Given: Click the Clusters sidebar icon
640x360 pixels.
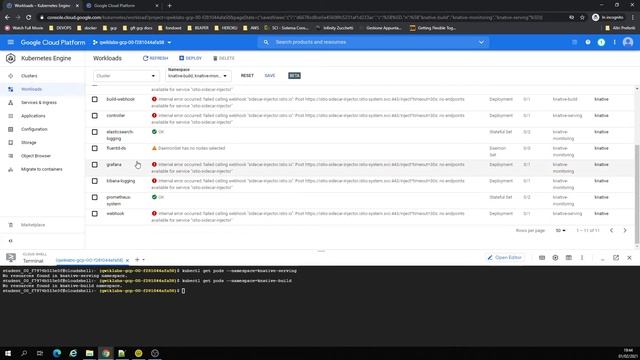Looking at the screenshot, I should pyautogui.click(x=11, y=76).
